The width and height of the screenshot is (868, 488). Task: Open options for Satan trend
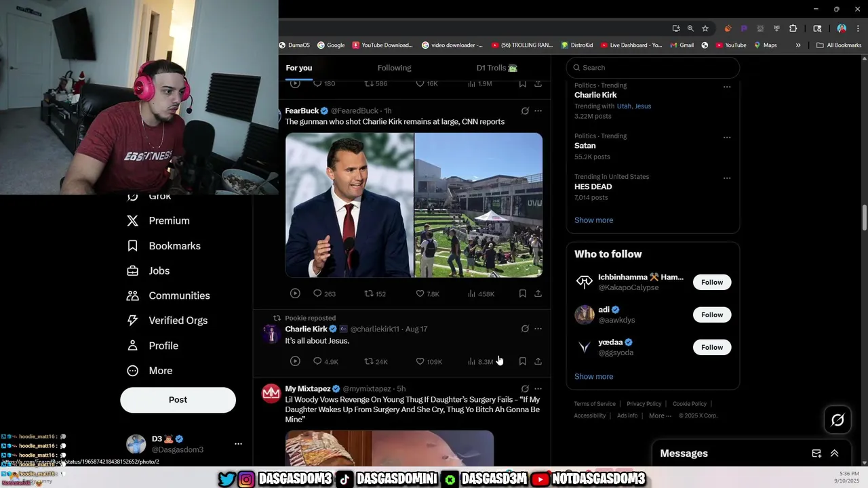(727, 137)
